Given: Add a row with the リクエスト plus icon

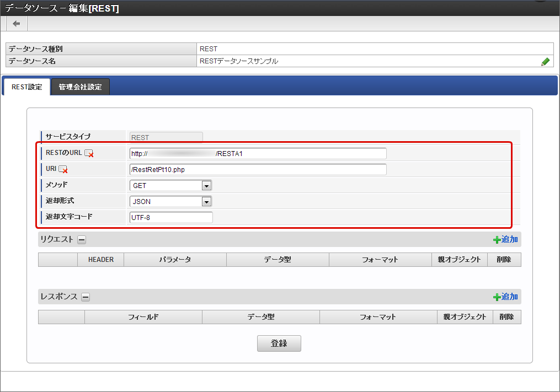Looking at the screenshot, I should point(505,239).
